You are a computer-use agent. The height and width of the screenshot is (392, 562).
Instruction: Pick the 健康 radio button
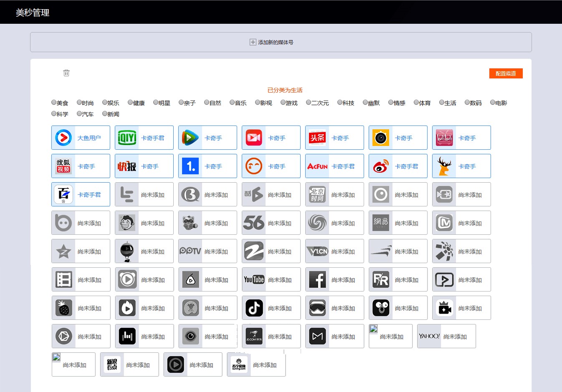(x=130, y=102)
